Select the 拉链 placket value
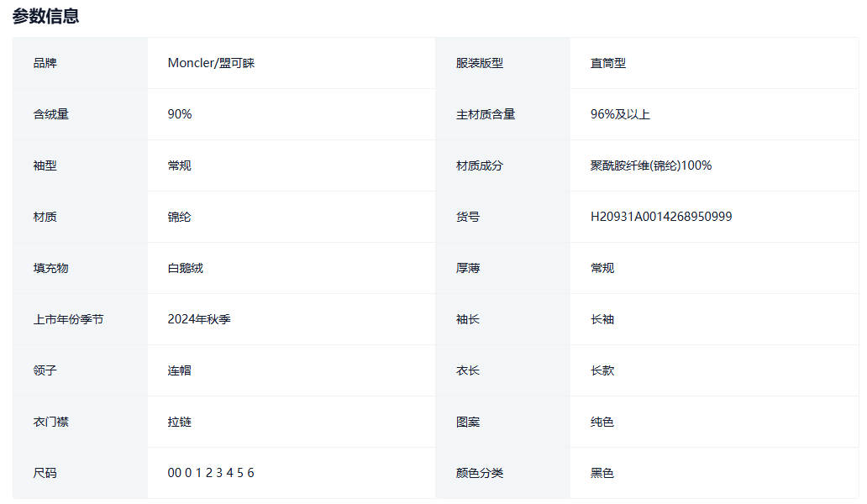 coord(180,422)
